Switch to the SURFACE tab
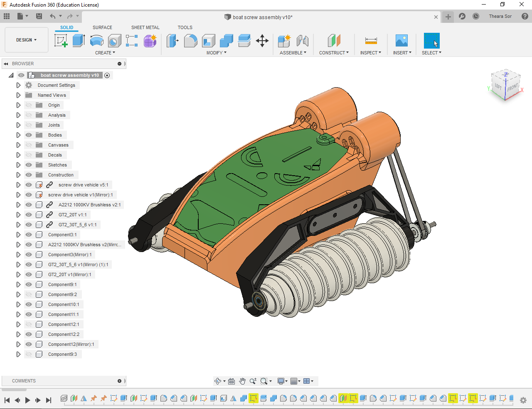The image size is (532, 409). [x=102, y=27]
